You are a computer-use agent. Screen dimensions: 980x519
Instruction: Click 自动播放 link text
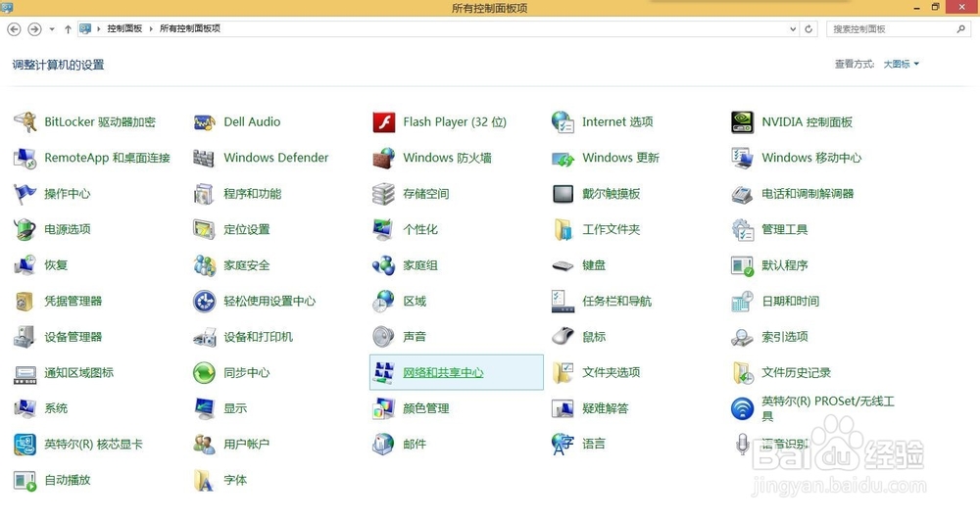point(68,480)
